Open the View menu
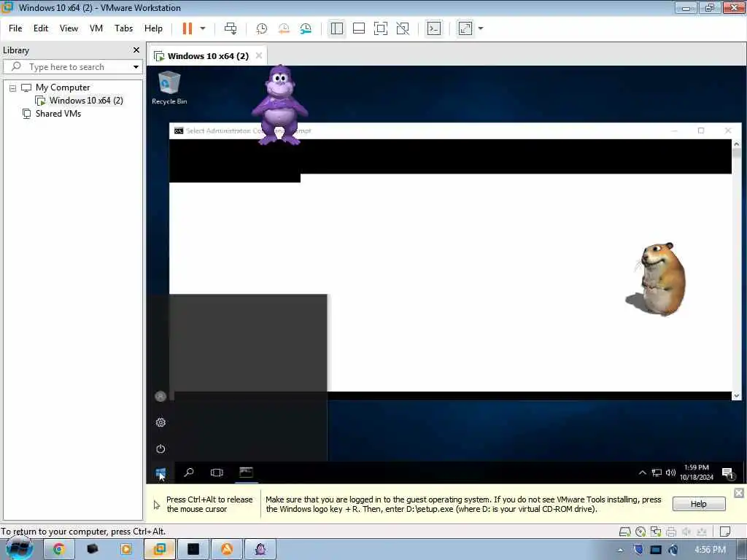This screenshot has height=560, width=747. (69, 28)
